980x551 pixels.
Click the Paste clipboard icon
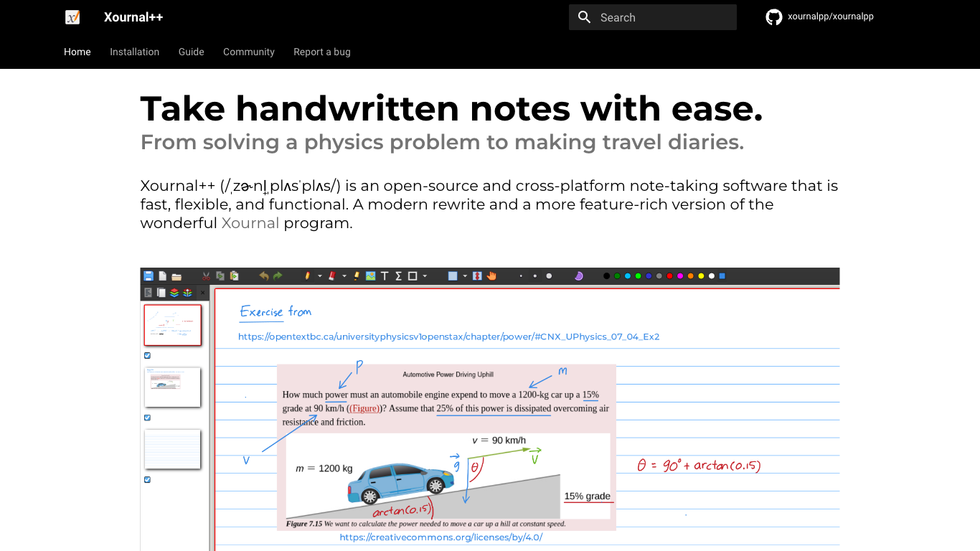pos(234,276)
